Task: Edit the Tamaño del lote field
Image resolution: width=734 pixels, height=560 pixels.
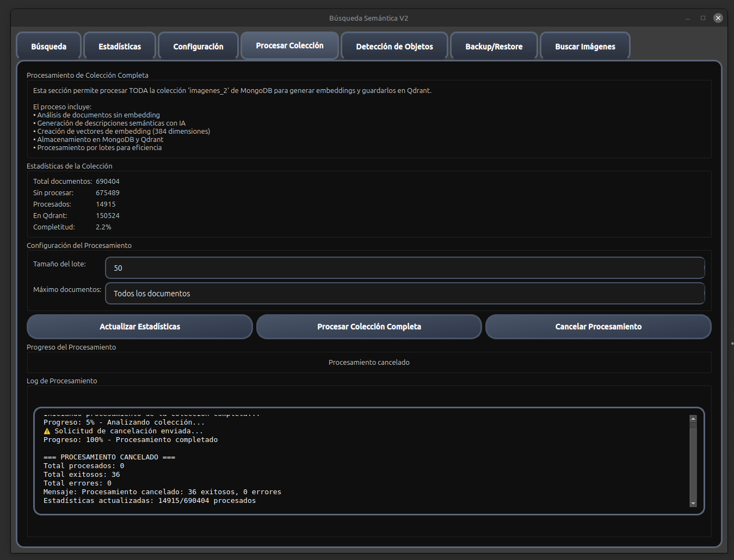Action: pos(405,267)
